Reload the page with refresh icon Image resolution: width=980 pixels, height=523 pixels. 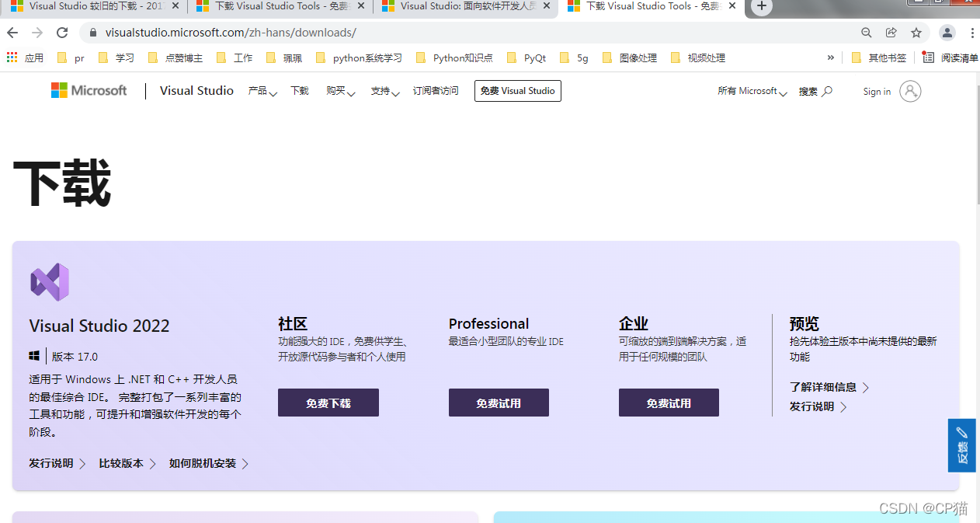coord(62,33)
